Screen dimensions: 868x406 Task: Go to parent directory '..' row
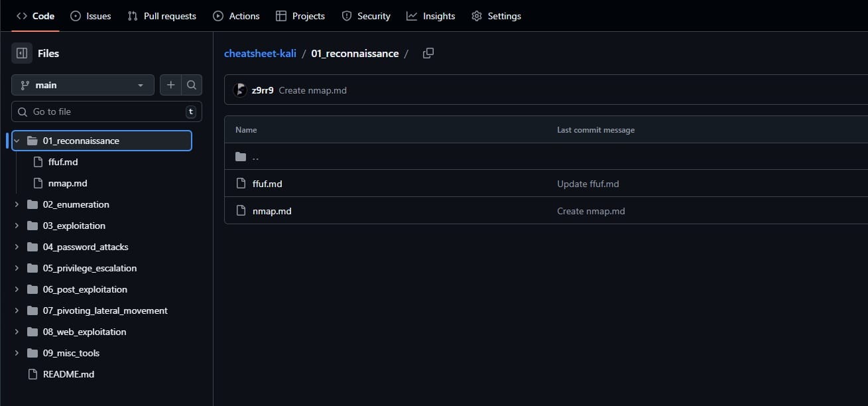546,157
